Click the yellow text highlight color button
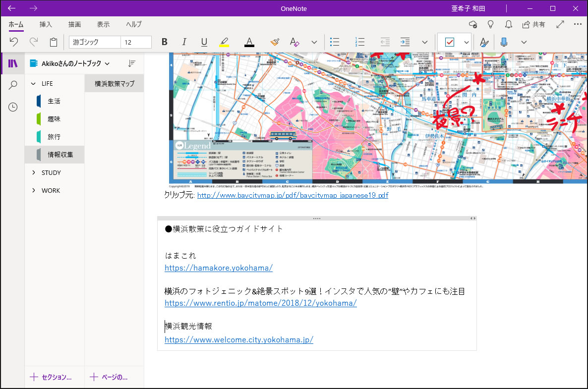This screenshot has height=389, width=588. (x=224, y=42)
